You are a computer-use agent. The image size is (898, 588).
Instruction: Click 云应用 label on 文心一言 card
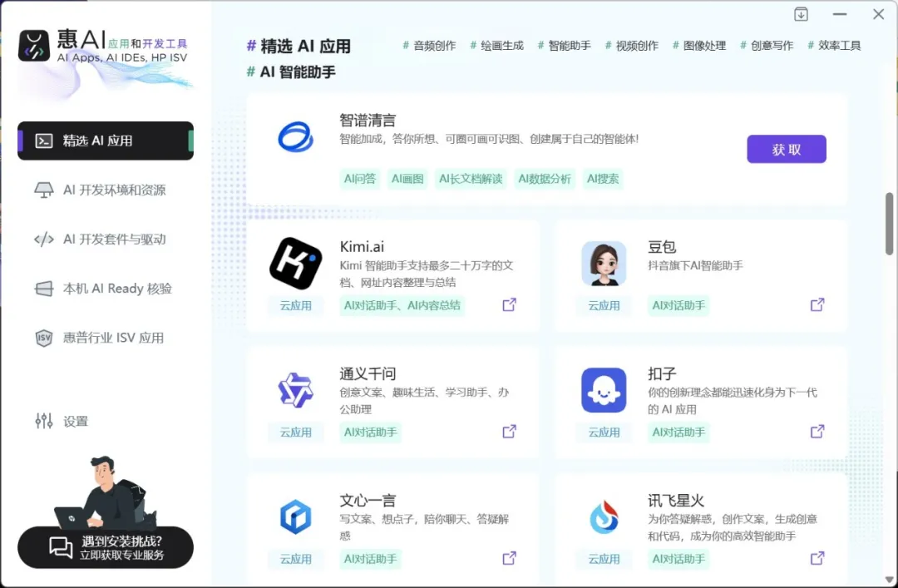click(295, 559)
